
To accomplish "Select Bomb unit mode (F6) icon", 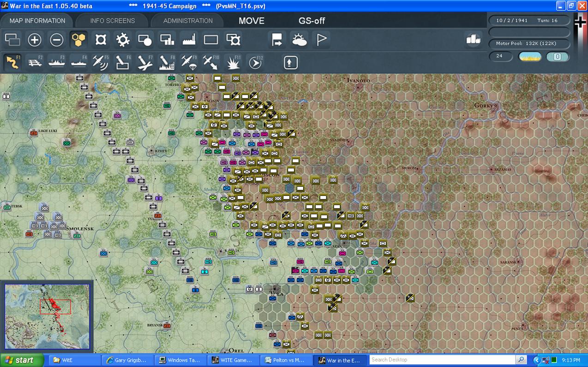I will [x=123, y=62].
